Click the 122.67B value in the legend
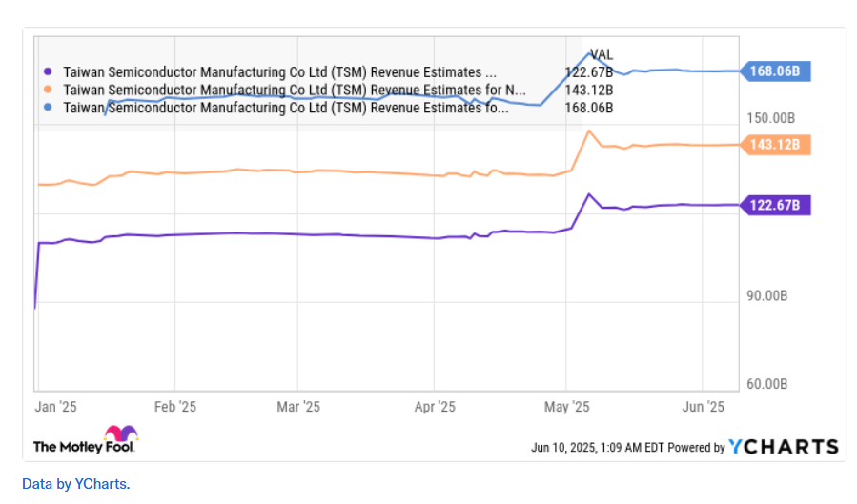Image resolution: width=857 pixels, height=504 pixels. [588, 72]
